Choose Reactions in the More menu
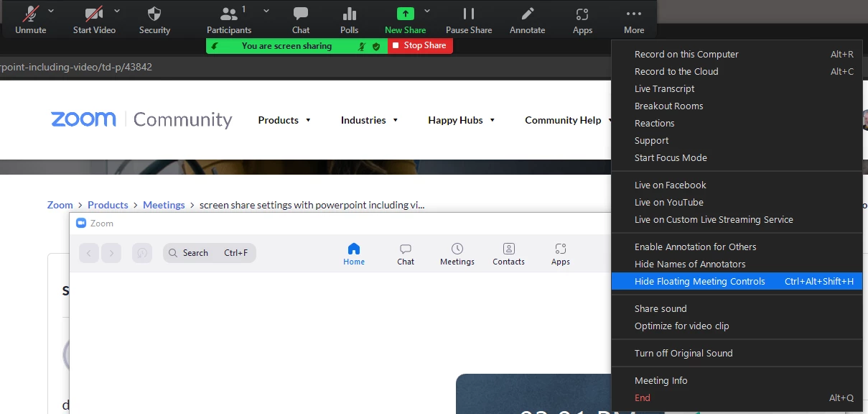 [737, 123]
